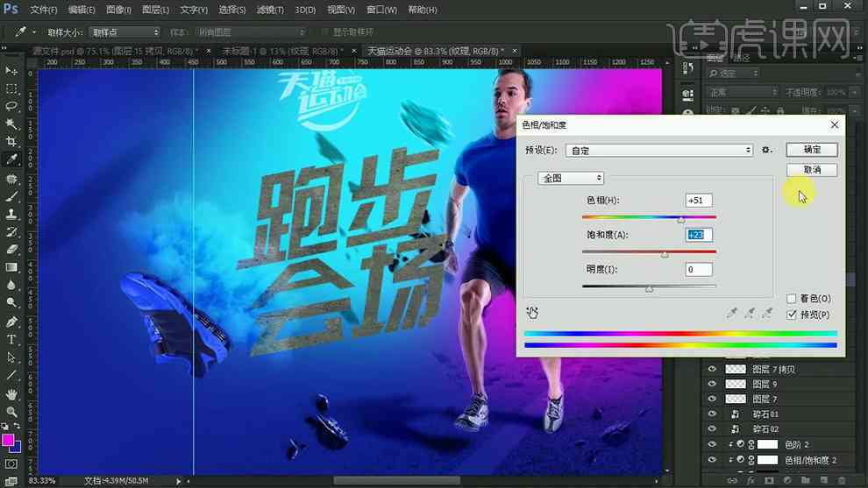
Task: Select the Rectangular Marquee tool
Action: pos(11,88)
